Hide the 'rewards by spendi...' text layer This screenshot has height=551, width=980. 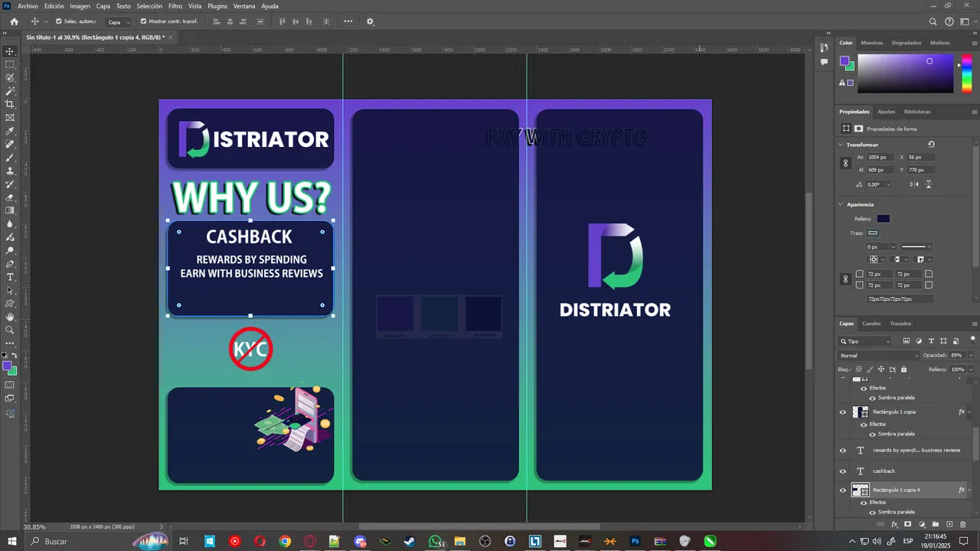(x=843, y=451)
